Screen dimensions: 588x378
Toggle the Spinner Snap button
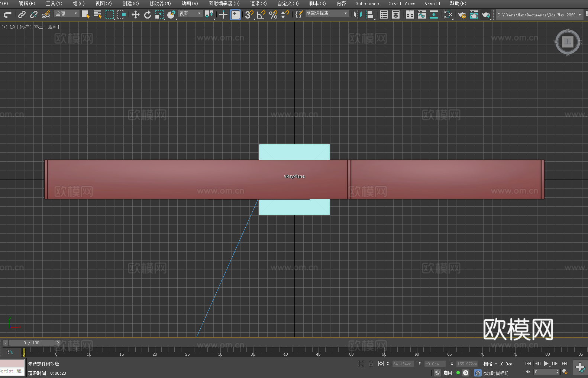tap(285, 14)
